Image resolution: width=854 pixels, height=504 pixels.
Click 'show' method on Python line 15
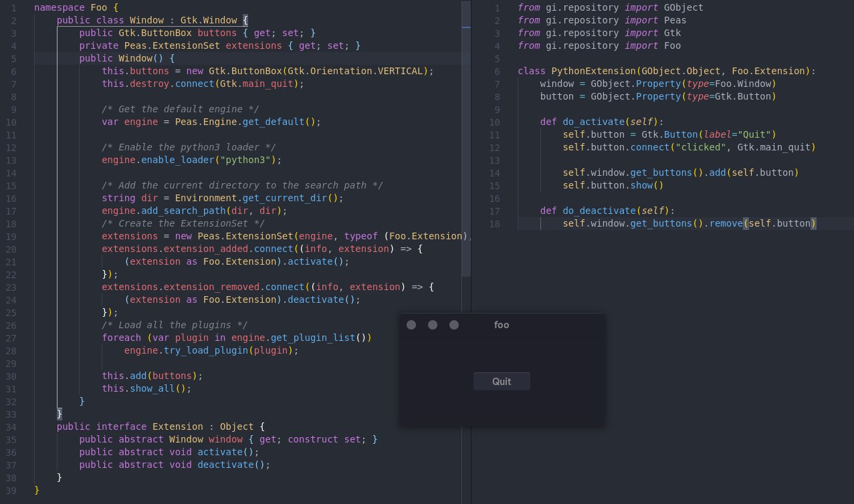pyautogui.click(x=641, y=185)
